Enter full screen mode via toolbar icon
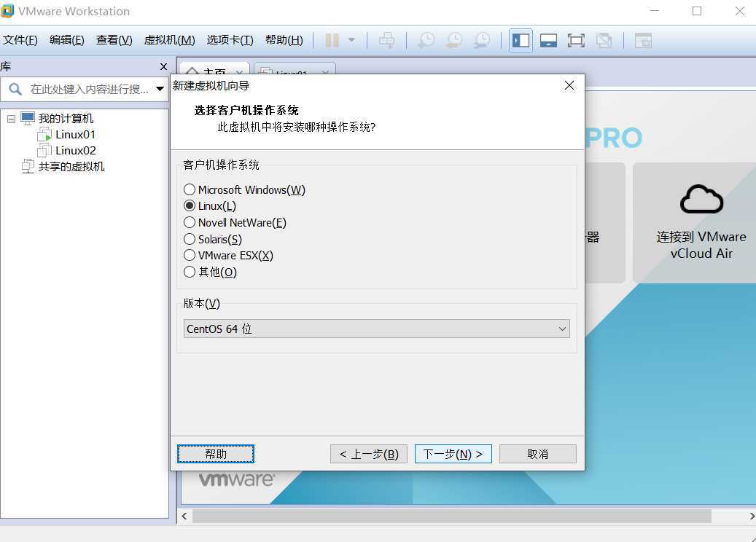Image resolution: width=756 pixels, height=542 pixels. pos(576,41)
